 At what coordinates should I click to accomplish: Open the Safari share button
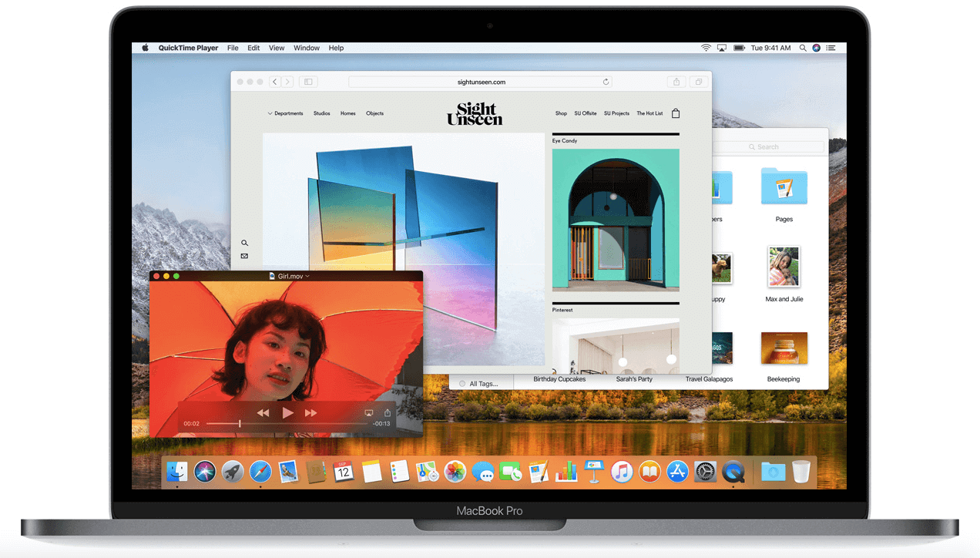[x=676, y=82]
